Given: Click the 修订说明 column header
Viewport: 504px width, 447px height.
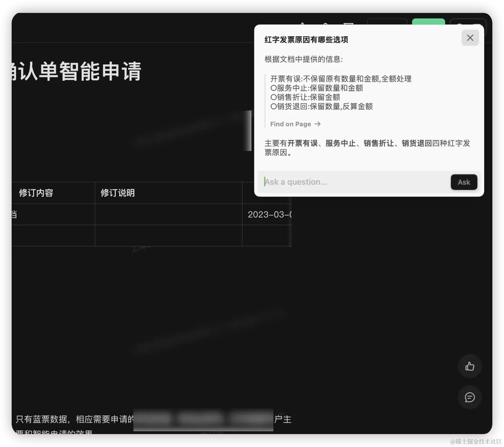Looking at the screenshot, I should tap(117, 193).
